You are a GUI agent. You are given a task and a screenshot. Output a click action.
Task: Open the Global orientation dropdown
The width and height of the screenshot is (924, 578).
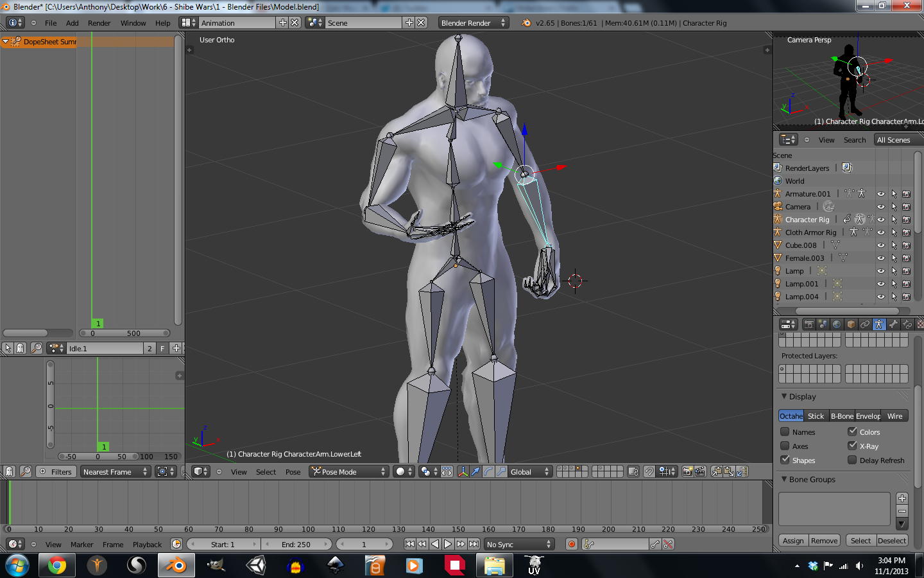pyautogui.click(x=530, y=471)
